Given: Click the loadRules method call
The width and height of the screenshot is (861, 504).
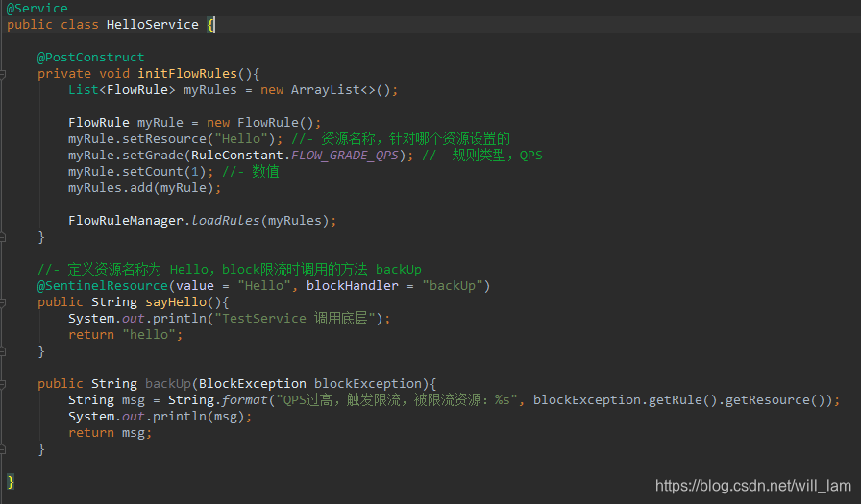Looking at the screenshot, I should (x=226, y=221).
